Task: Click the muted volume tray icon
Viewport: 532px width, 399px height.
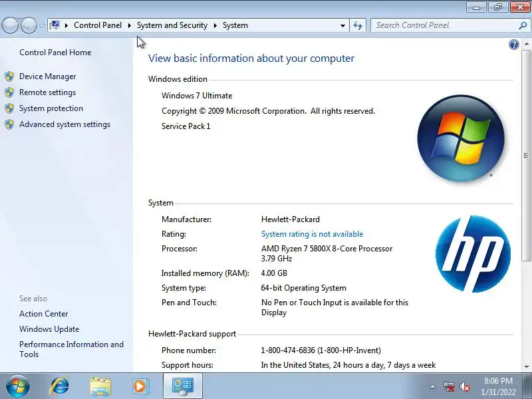Action: tap(464, 386)
